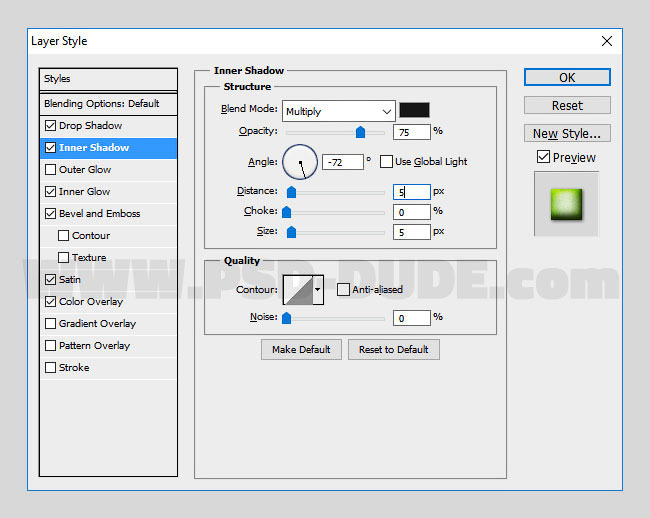Click the Distance slider handle
Image resolution: width=650 pixels, height=518 pixels.
291,192
